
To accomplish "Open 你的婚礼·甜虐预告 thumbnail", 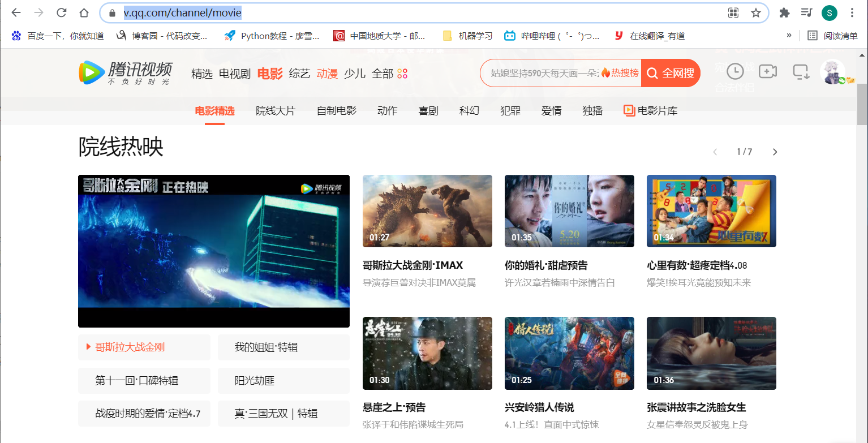I will pos(569,211).
